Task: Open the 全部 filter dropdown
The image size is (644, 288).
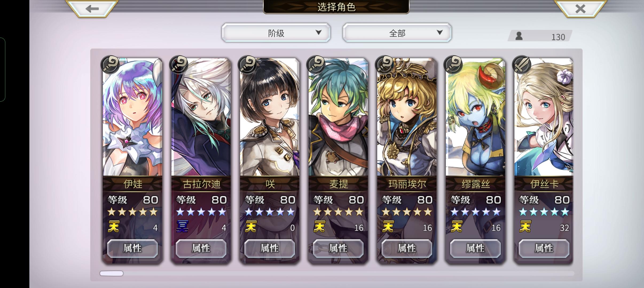Action: [397, 33]
